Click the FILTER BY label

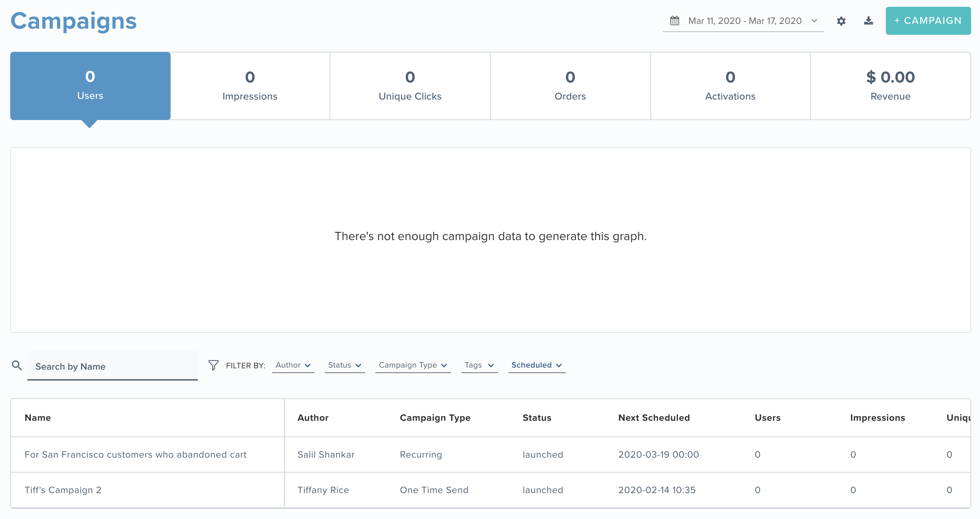point(245,366)
